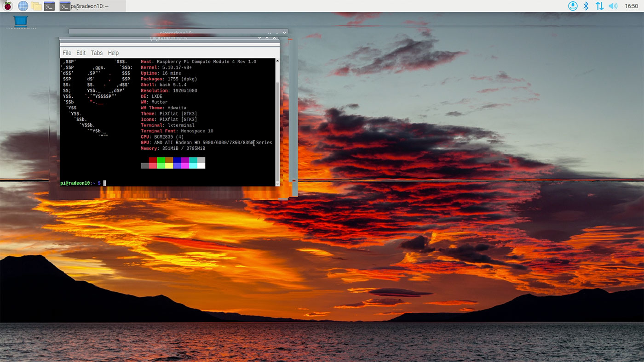
Task: Open the File menu in the terminal
Action: tap(67, 53)
